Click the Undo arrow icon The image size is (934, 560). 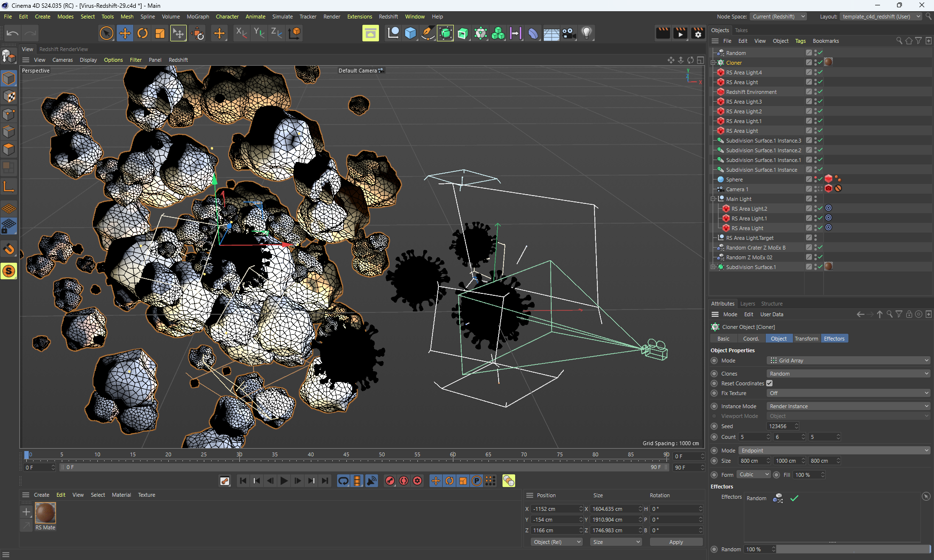tap(13, 33)
